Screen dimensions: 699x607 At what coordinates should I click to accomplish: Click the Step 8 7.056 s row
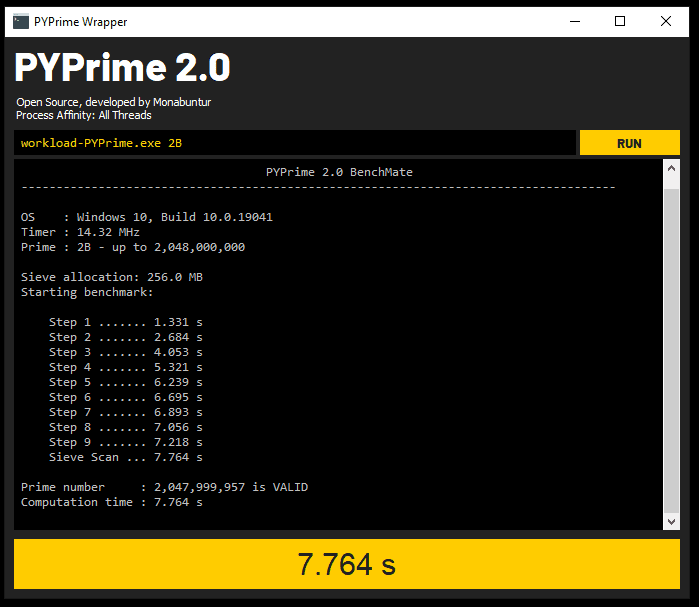coord(126,427)
